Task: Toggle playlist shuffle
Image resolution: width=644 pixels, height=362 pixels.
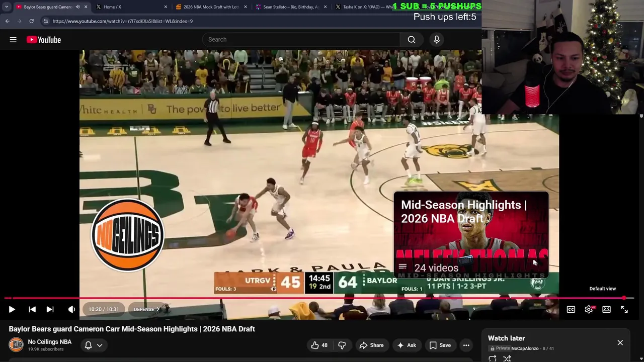Action: tap(507, 358)
